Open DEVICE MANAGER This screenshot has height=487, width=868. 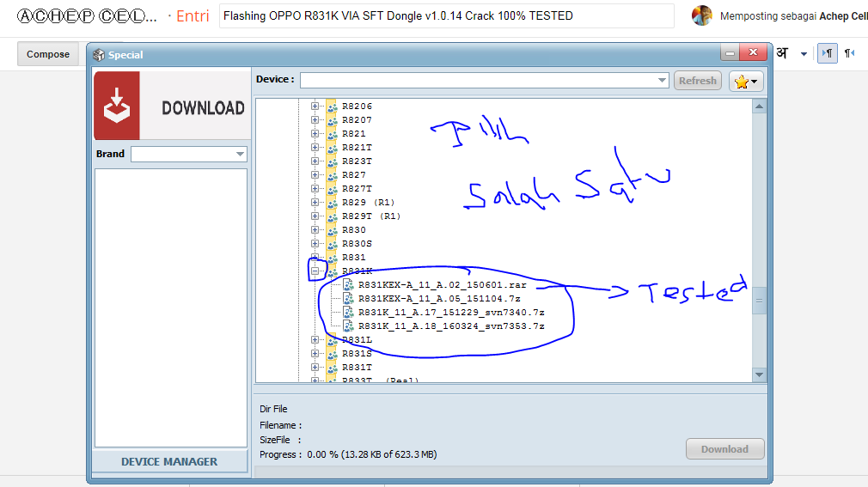[169, 461]
